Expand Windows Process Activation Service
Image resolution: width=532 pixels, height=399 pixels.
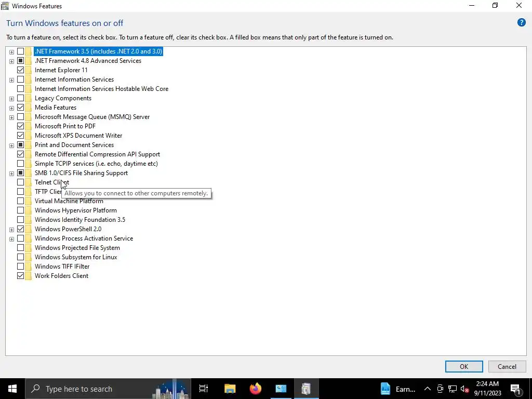point(11,239)
